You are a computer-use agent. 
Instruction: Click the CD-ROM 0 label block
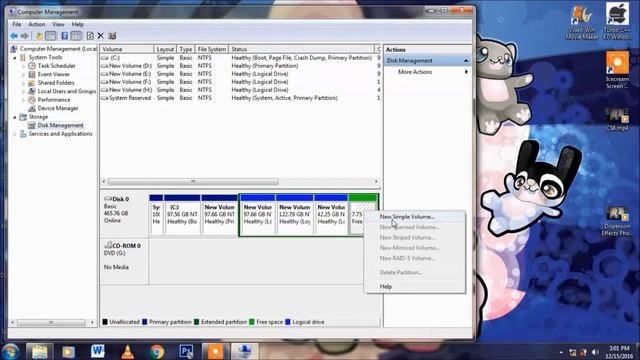[124, 262]
